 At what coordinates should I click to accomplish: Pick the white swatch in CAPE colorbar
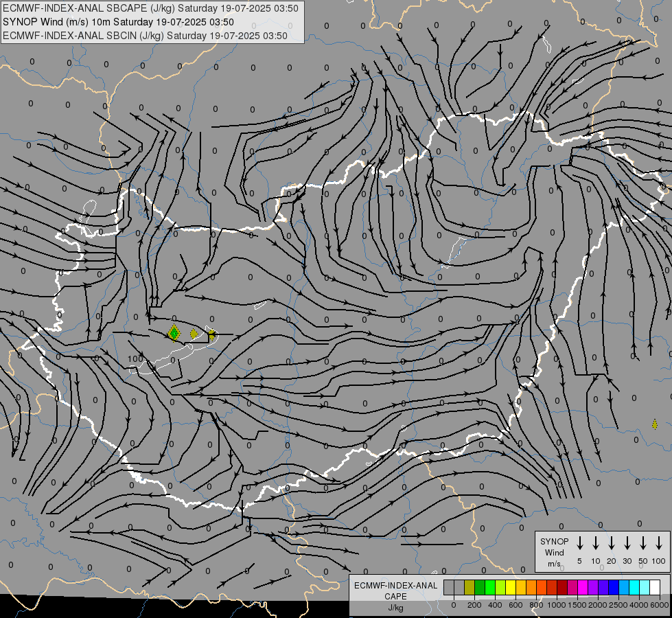coord(655,587)
